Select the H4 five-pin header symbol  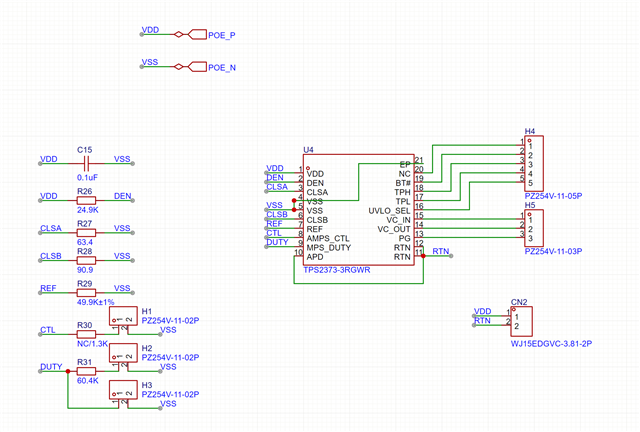(534, 163)
